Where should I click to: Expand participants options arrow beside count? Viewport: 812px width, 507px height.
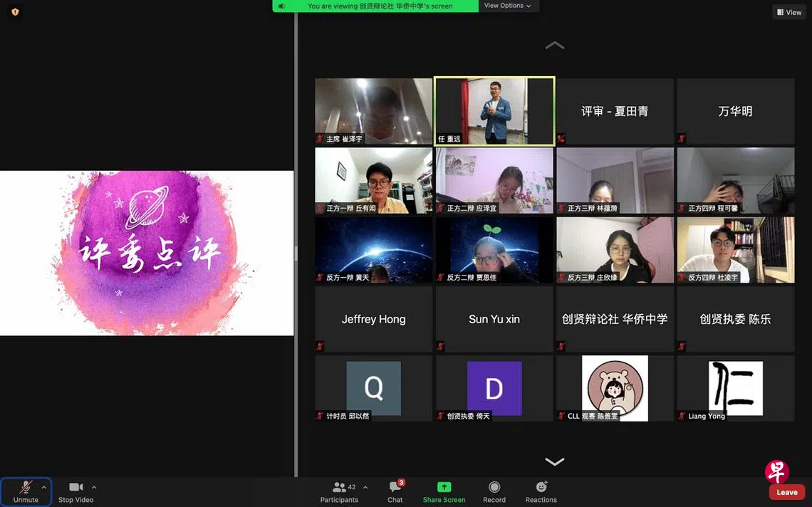coord(365,488)
